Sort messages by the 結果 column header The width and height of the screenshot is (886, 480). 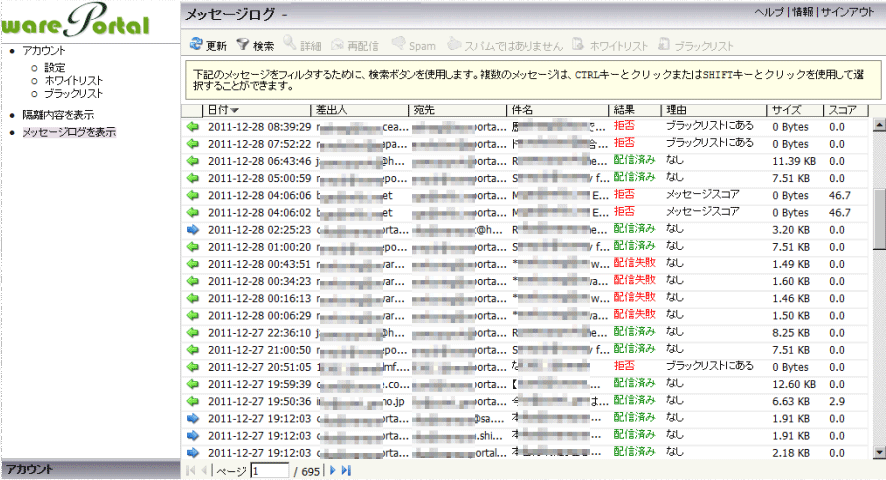coord(625,110)
